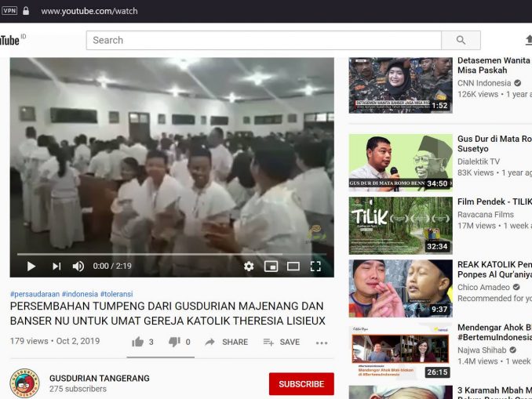Open player settings with the gear icon

click(x=249, y=267)
